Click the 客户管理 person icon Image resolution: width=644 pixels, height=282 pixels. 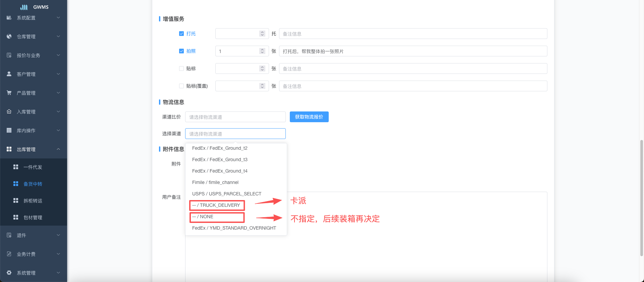pyautogui.click(x=9, y=74)
